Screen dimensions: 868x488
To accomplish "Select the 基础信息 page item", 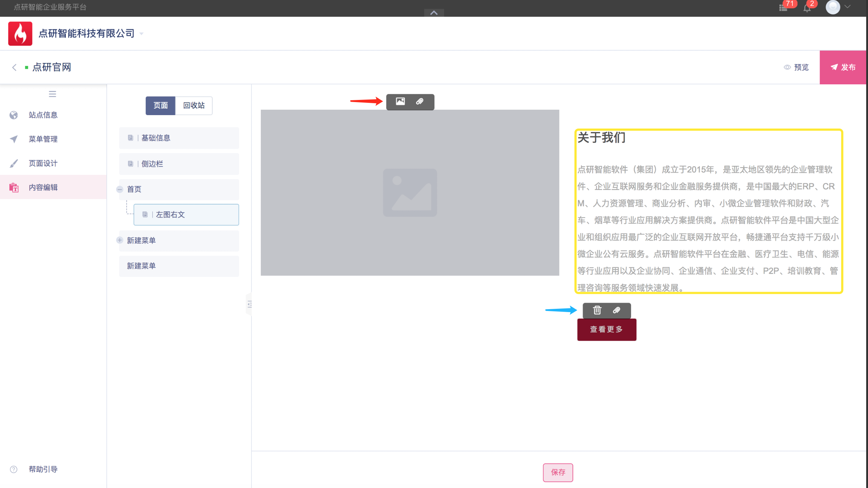I will pyautogui.click(x=179, y=138).
